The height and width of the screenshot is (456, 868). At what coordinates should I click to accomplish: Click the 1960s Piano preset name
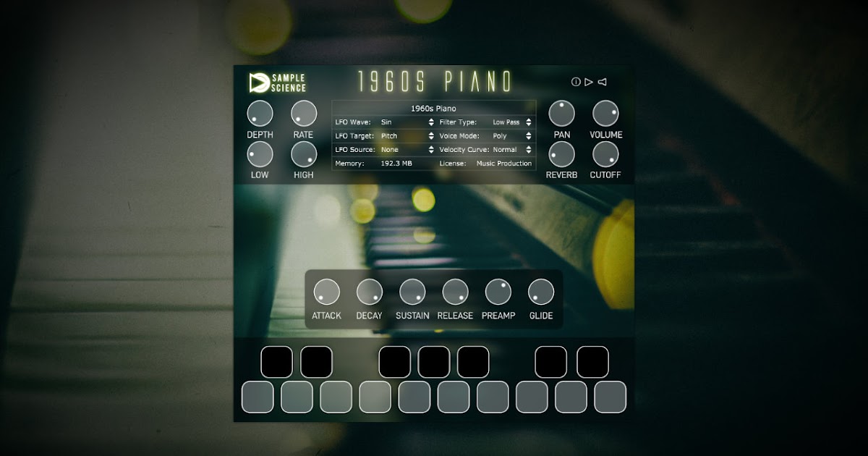pyautogui.click(x=433, y=109)
